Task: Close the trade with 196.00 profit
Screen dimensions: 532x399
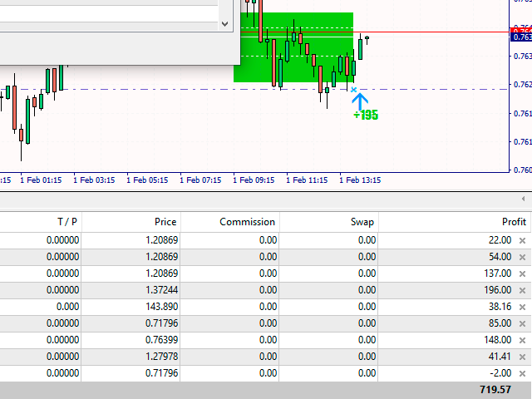Action: (x=522, y=291)
